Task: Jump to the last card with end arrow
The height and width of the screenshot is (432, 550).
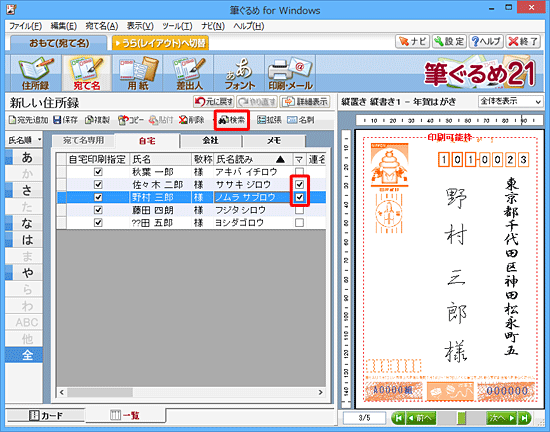Action: (524, 418)
